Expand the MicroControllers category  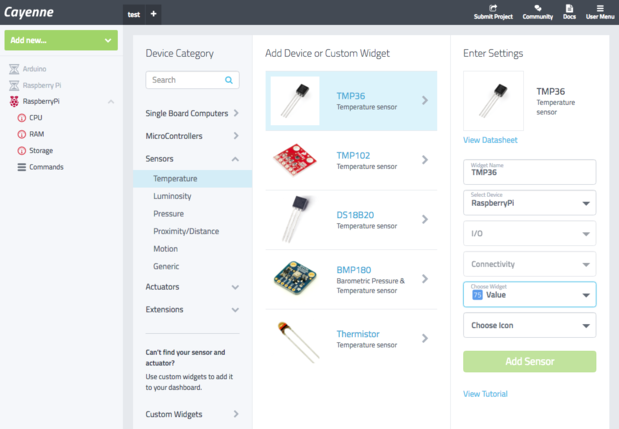click(x=236, y=136)
